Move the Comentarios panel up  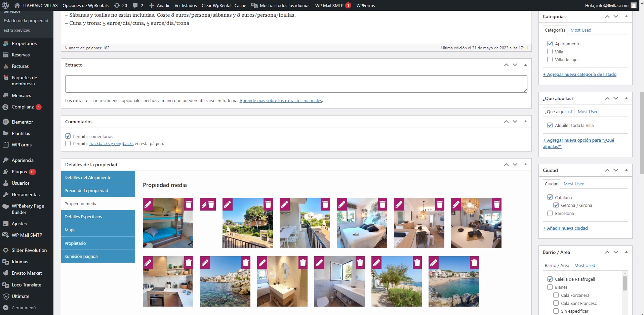click(x=506, y=122)
